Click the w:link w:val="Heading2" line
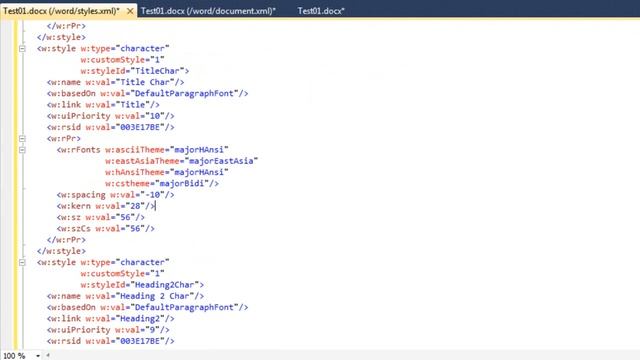The height and width of the screenshot is (360, 640). pos(111,318)
